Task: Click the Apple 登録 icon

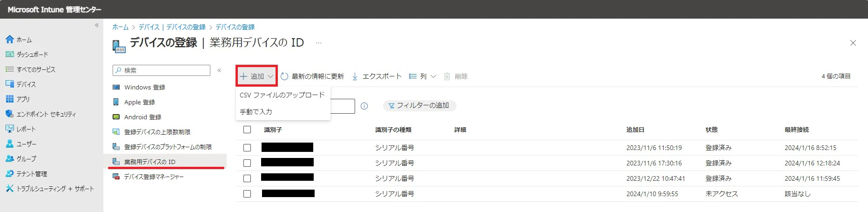Action: [x=116, y=102]
